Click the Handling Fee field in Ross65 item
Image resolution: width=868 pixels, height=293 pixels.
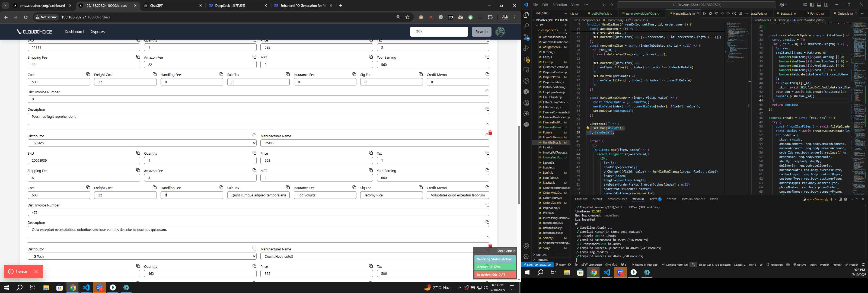pos(192,195)
